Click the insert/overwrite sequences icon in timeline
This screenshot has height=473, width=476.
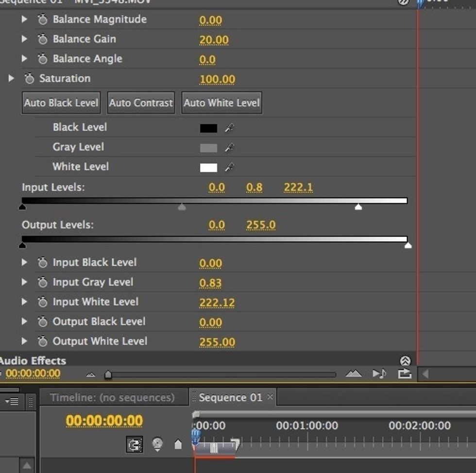pos(135,444)
